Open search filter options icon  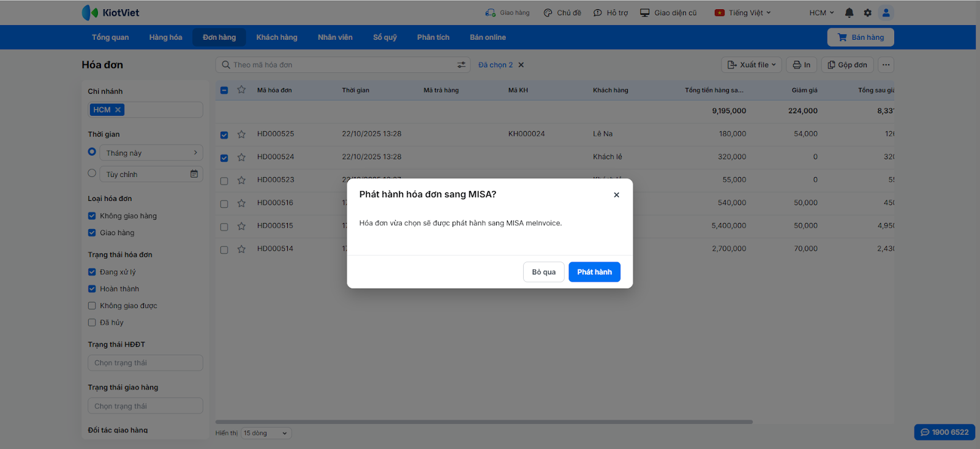461,65
